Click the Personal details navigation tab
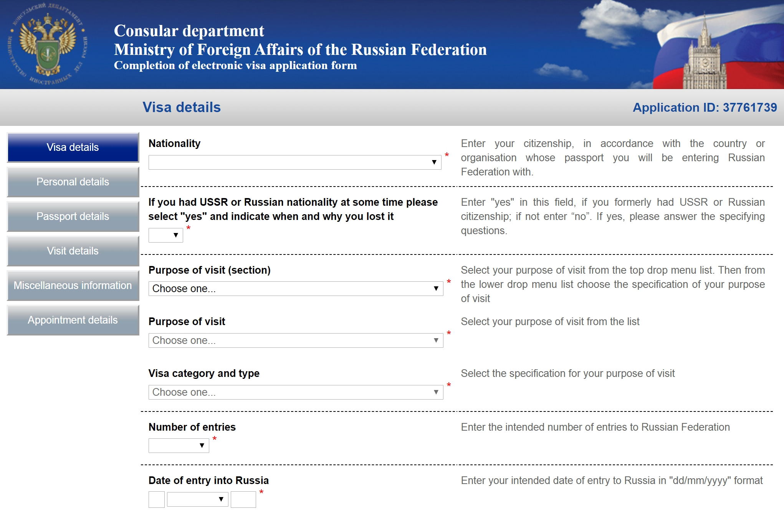This screenshot has width=784, height=532. (72, 182)
